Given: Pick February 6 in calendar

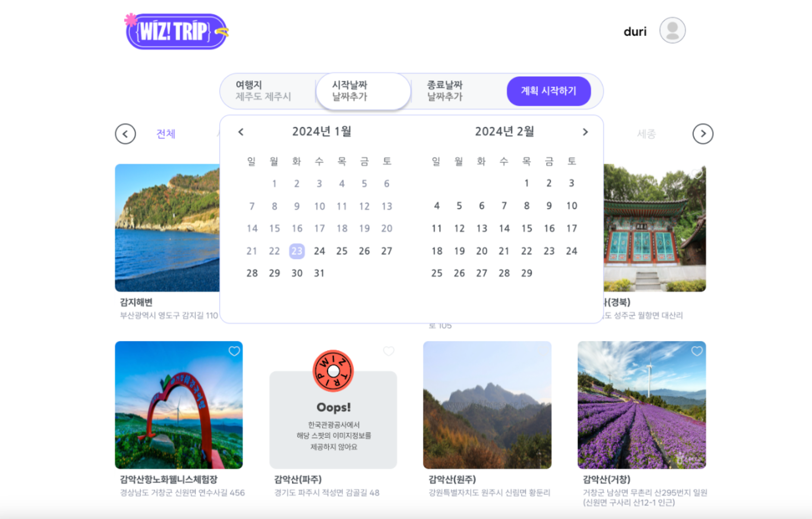Looking at the screenshot, I should tap(481, 206).
